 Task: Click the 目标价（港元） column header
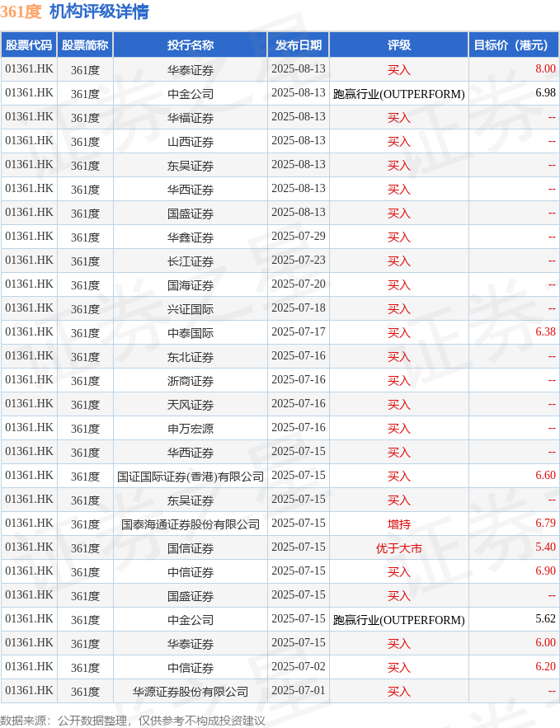coord(514,45)
